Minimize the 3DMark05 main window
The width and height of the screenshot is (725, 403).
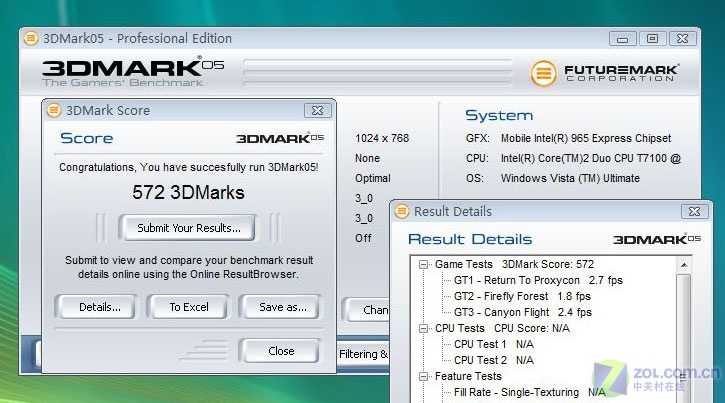click(622, 39)
